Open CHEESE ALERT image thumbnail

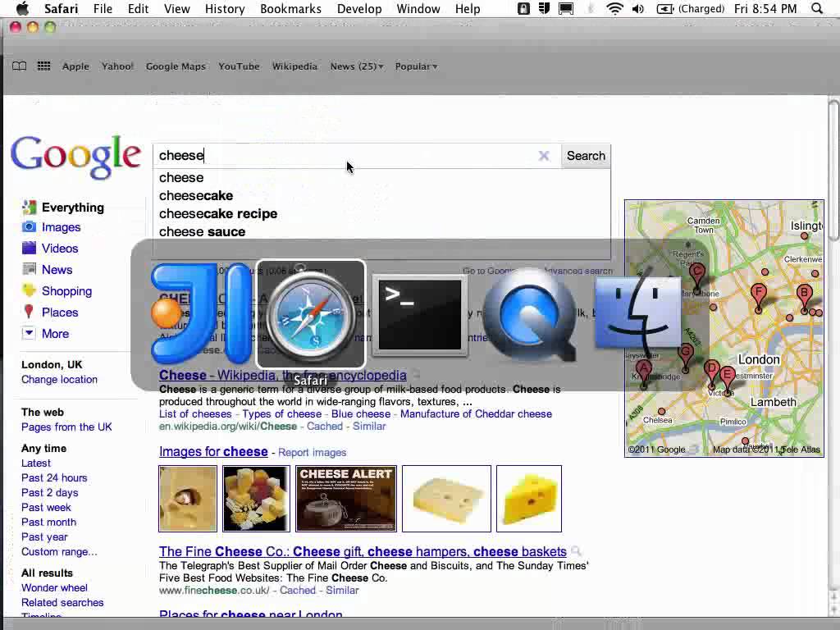346,499
